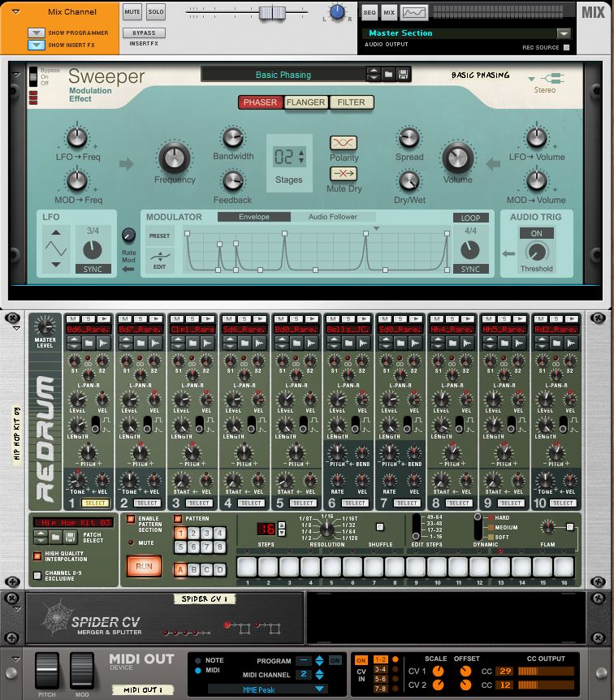Open Master Section audio output dropdown
The height and width of the screenshot is (700, 614).
[x=564, y=33]
